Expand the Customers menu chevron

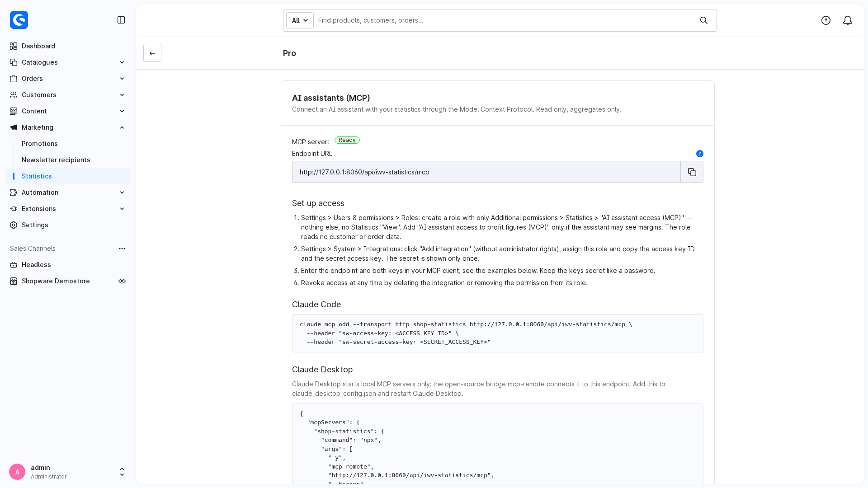tap(122, 95)
